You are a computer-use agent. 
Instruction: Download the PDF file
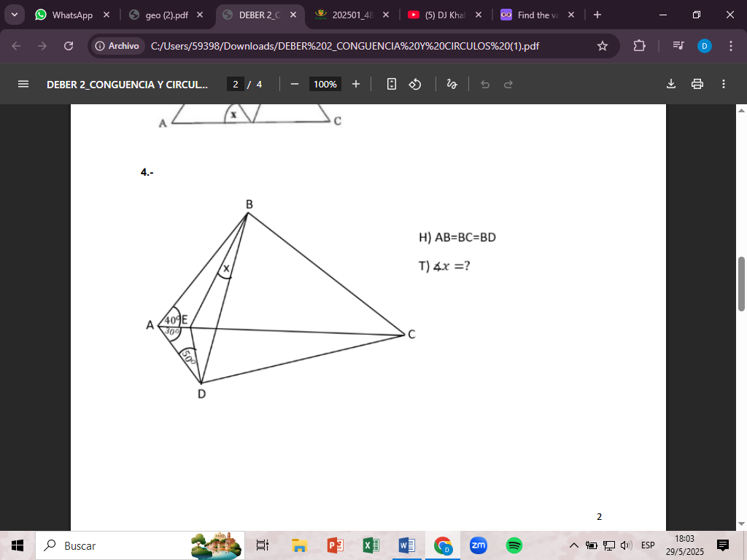(670, 84)
